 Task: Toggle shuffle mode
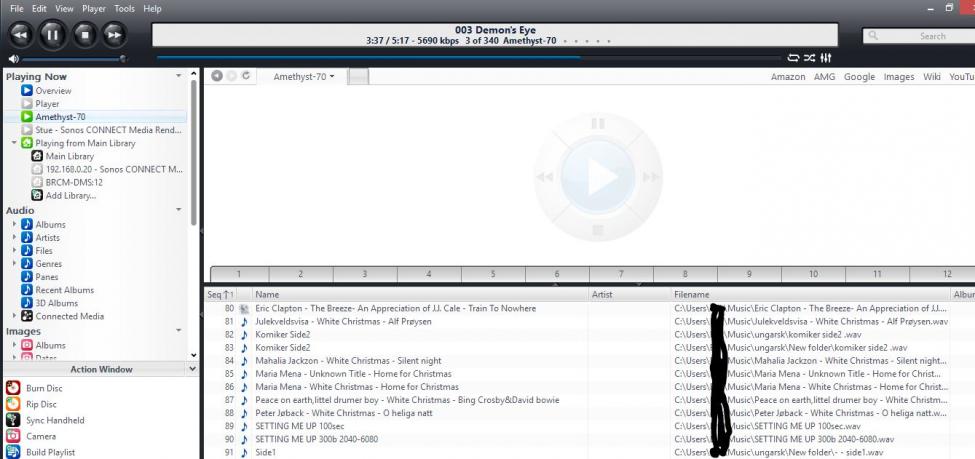[809, 58]
